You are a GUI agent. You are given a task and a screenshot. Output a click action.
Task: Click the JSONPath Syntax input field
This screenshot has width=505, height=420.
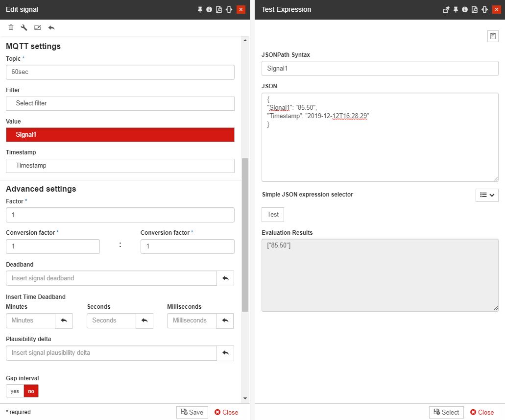point(380,69)
